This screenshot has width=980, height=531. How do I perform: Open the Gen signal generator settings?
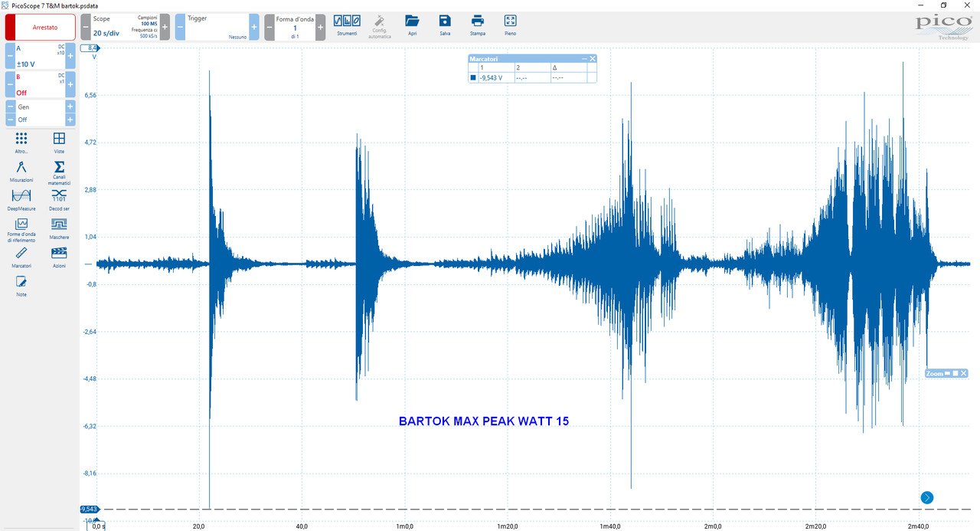pos(41,107)
